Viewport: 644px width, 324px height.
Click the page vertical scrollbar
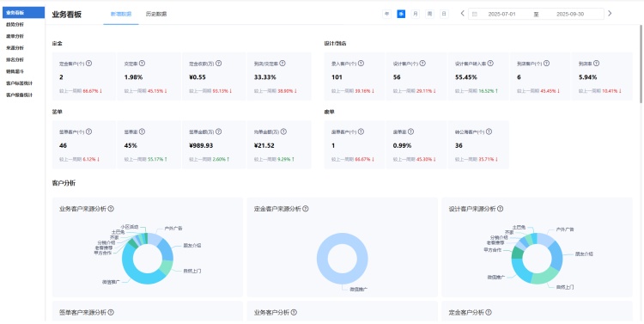[x=641, y=64]
